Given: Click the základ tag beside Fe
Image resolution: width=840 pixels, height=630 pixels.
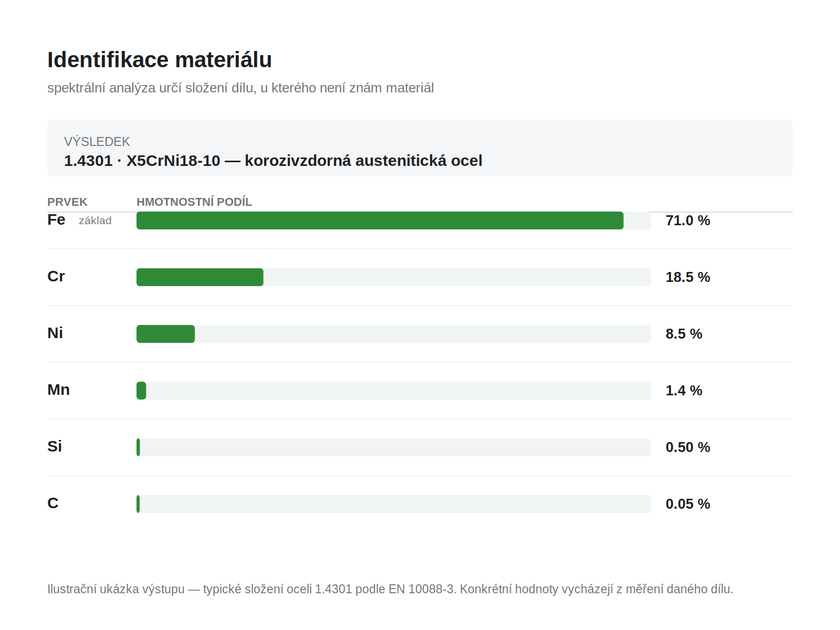Looking at the screenshot, I should tap(95, 220).
